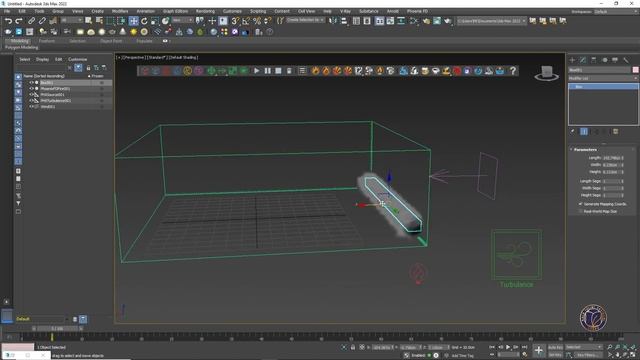Open the Phoenix FD menu
The height and width of the screenshot is (360, 640).
pyautogui.click(x=417, y=11)
